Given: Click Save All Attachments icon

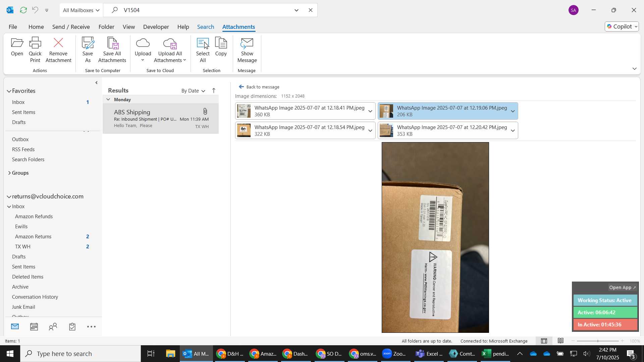Looking at the screenshot, I should (112, 43).
